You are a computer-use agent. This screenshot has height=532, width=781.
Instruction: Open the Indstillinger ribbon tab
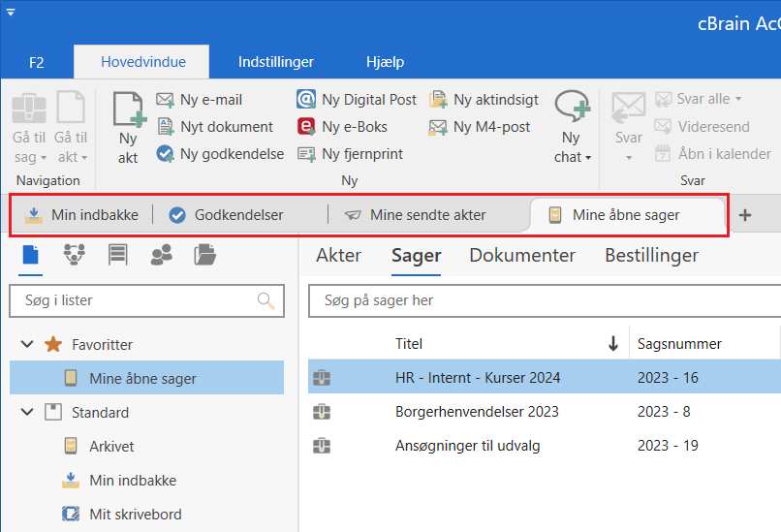coord(275,62)
